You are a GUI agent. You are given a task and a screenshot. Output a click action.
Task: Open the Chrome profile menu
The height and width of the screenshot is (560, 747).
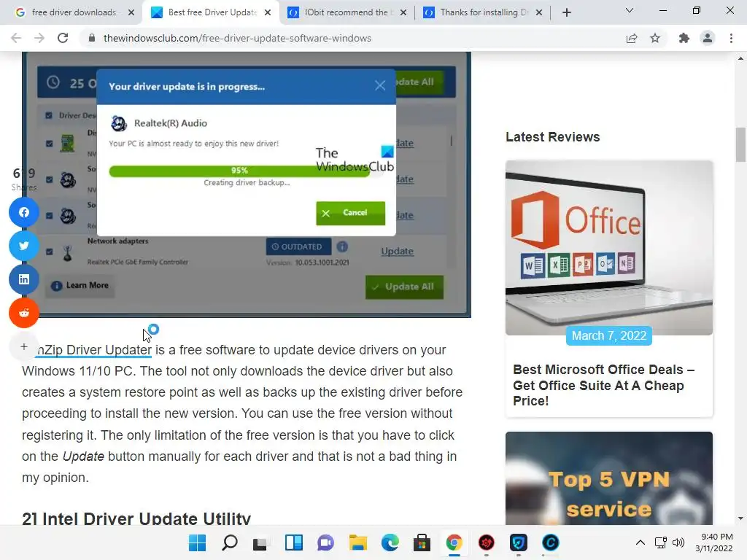pyautogui.click(x=708, y=38)
